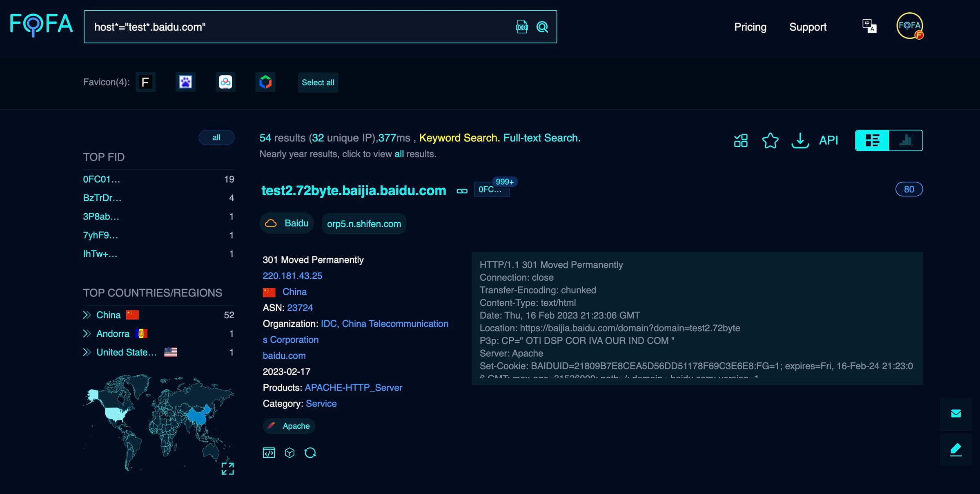Click the favicon image search icon inside the search bar
The image size is (980, 494).
(521, 27)
